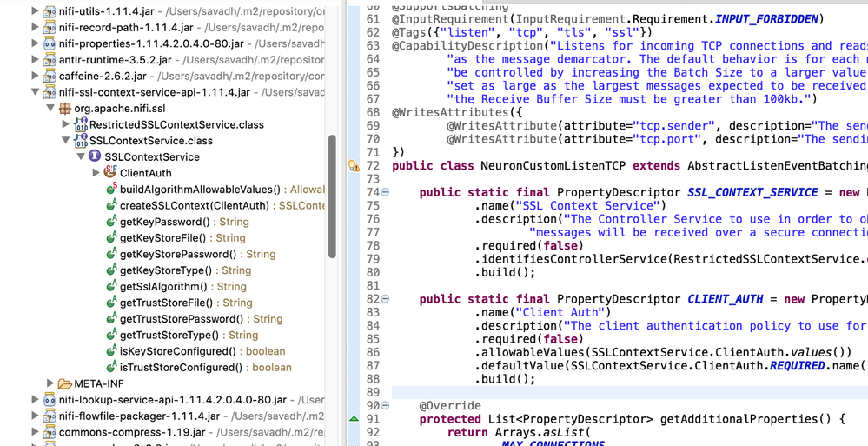This screenshot has width=868, height=446.
Task: Click INPUT_FORBIDDEN in the code
Action: [x=766, y=19]
